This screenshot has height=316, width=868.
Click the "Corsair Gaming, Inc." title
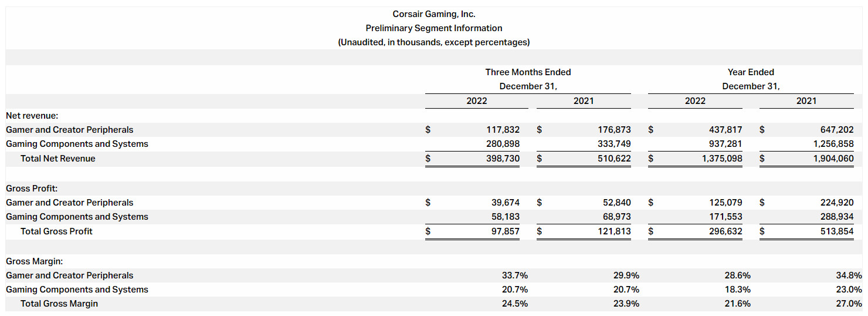point(434,14)
